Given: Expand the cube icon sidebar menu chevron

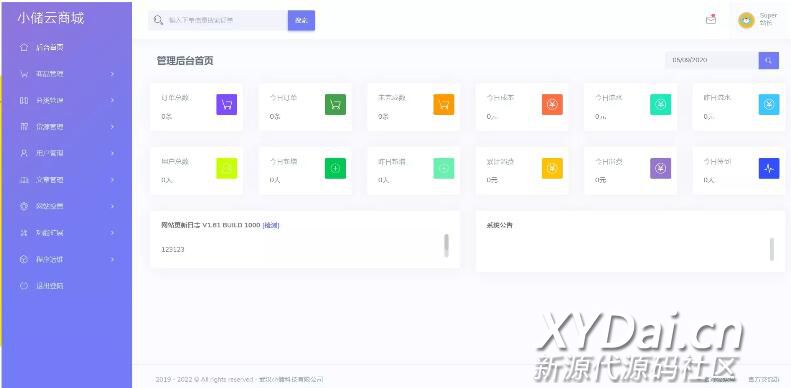Looking at the screenshot, I should (112, 259).
